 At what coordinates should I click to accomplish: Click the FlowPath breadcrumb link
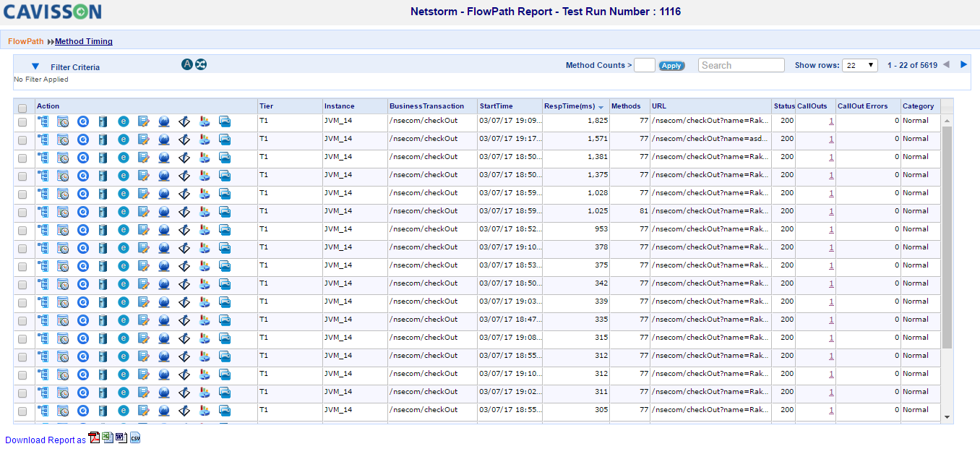point(26,41)
